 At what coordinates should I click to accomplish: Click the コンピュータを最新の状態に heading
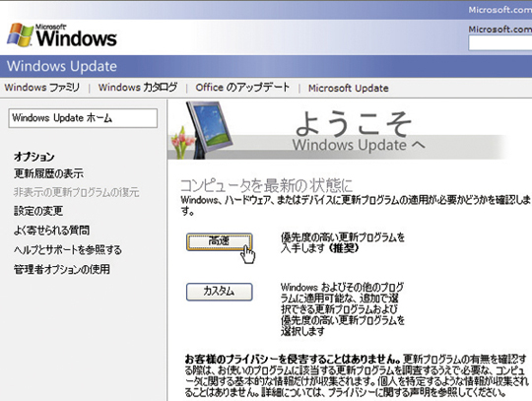266,185
